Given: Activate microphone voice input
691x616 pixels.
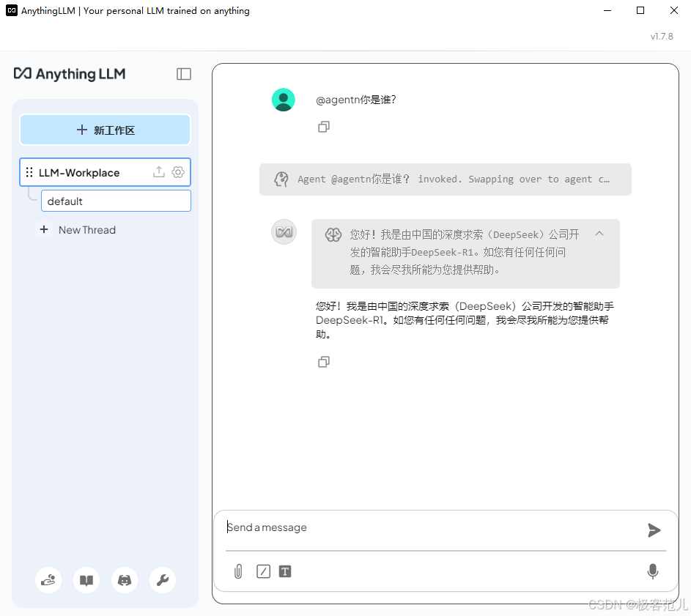Looking at the screenshot, I should pos(653,571).
